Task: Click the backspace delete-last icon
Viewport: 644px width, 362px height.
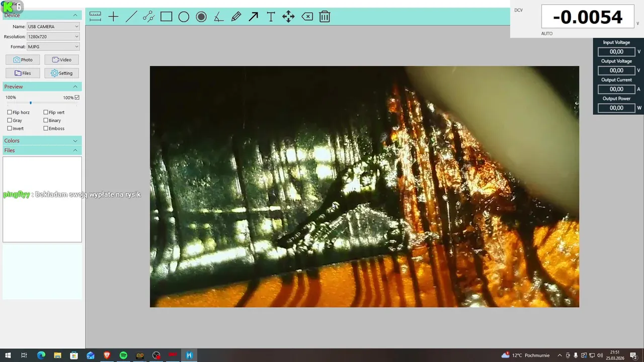Action: pyautogui.click(x=307, y=17)
